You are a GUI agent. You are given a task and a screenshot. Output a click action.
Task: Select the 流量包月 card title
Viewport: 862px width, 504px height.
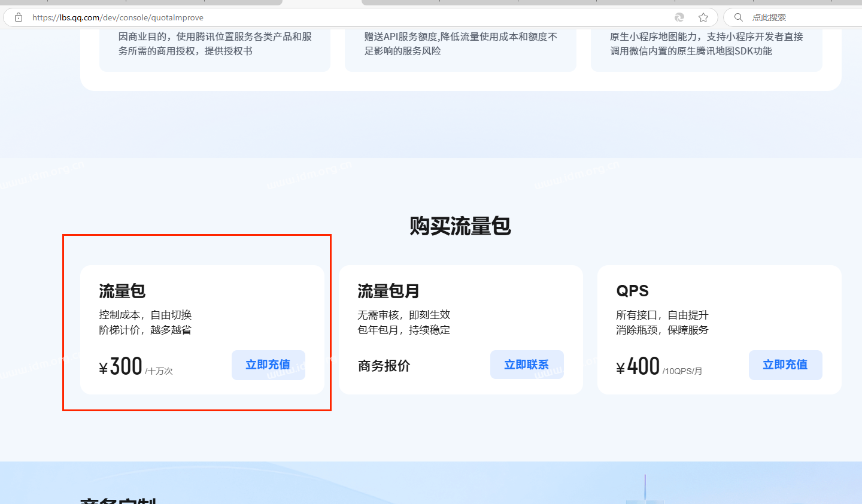coord(388,292)
